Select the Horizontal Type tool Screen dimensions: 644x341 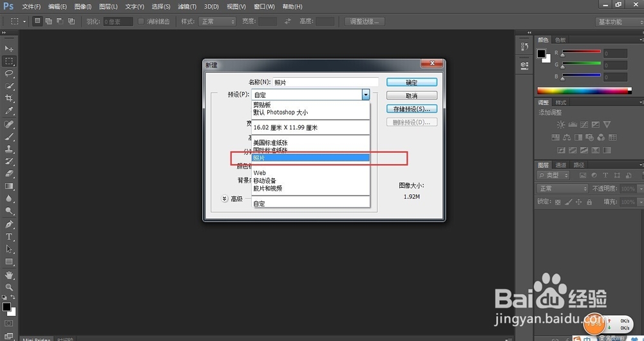coord(9,237)
